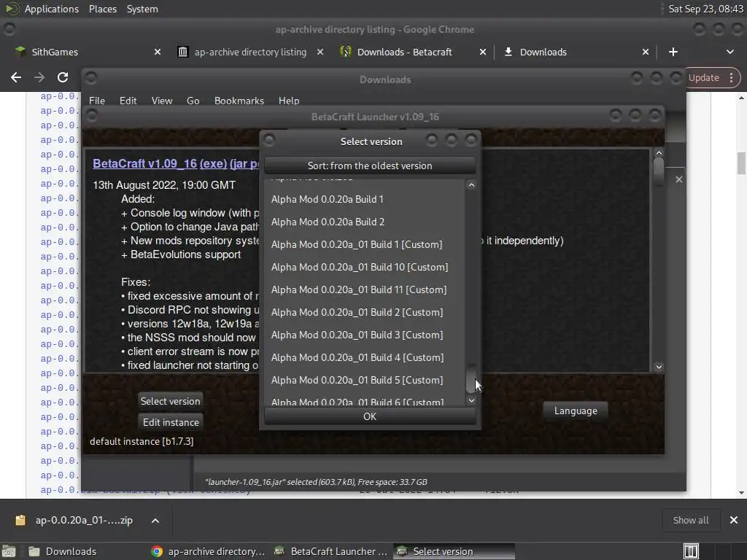Click show desktop icon in taskbar
Screen dimensions: 747x560
pos(9,551)
